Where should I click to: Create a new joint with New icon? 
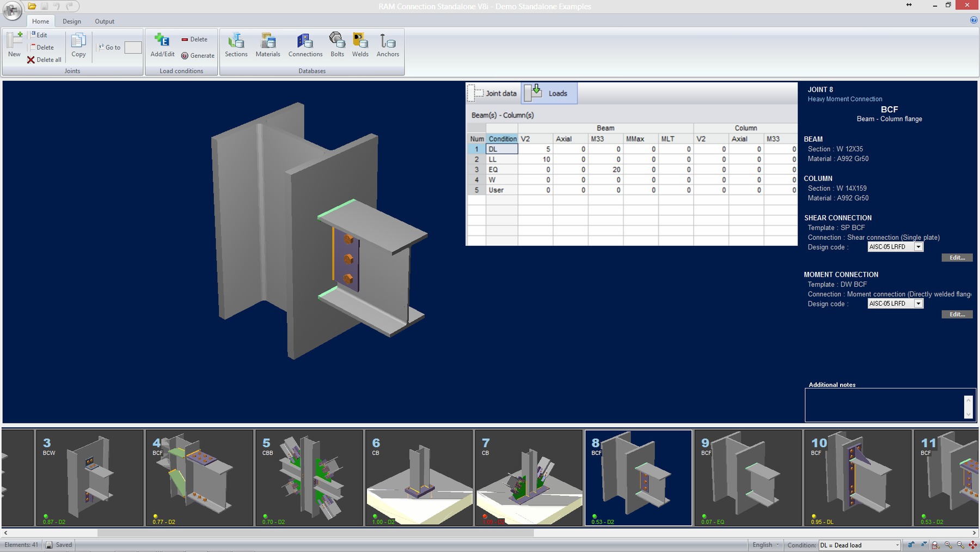[x=14, y=45]
